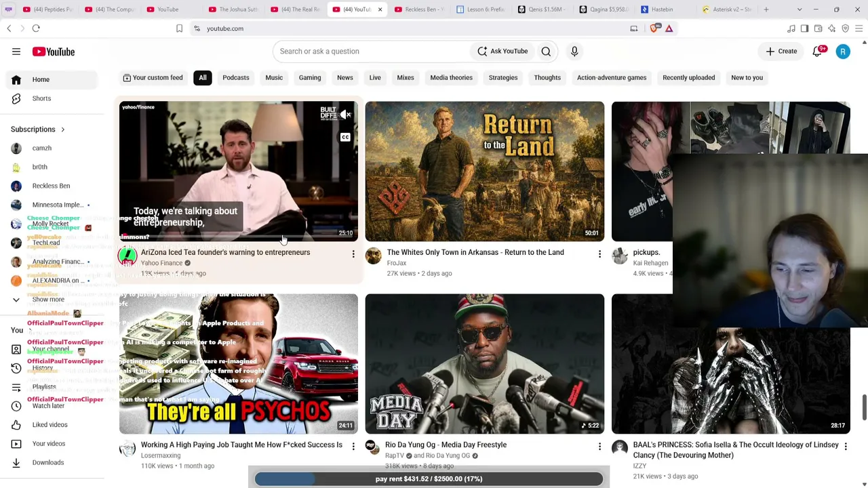Open Downloads in the sidebar
This screenshot has height=488, width=868.
click(47, 463)
